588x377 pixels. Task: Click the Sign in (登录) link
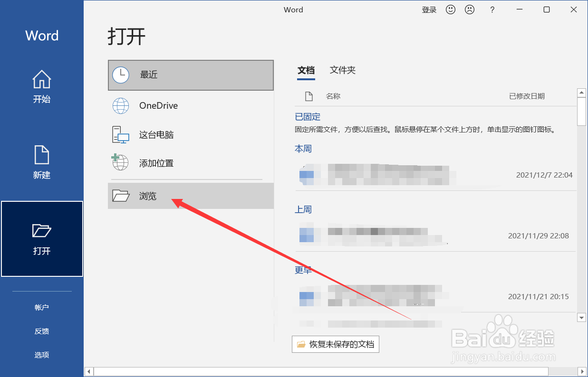[429, 9]
